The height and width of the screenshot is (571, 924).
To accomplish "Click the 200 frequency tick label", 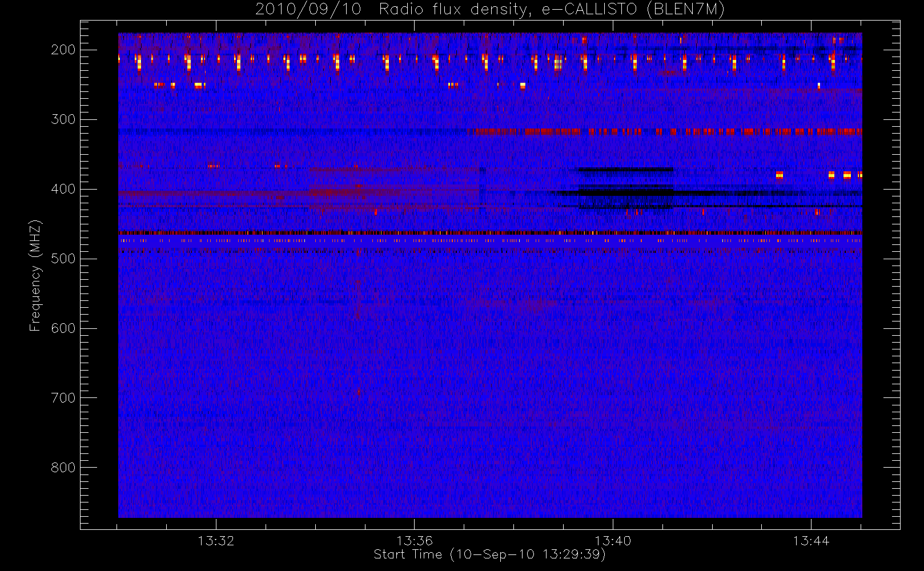I will (63, 50).
